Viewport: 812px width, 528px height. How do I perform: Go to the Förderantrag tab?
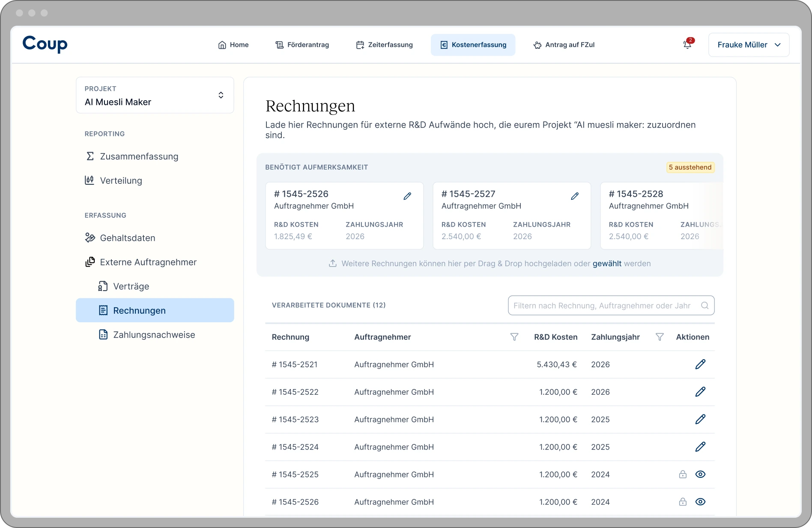302,45
